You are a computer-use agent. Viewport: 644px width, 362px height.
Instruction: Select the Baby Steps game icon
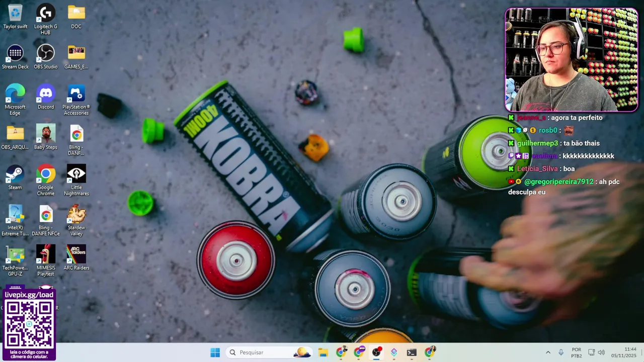[45, 137]
